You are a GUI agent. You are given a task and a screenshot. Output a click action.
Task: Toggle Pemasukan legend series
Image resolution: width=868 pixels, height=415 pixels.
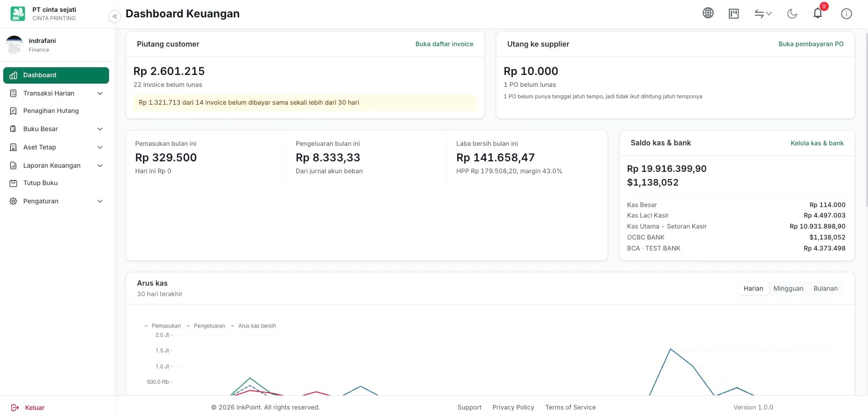tap(163, 326)
